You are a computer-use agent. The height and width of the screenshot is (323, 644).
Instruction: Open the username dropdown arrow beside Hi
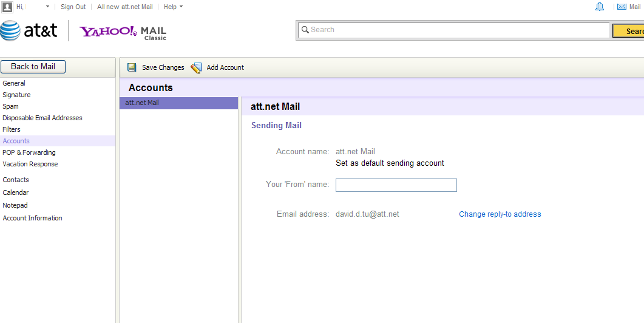coord(47,7)
